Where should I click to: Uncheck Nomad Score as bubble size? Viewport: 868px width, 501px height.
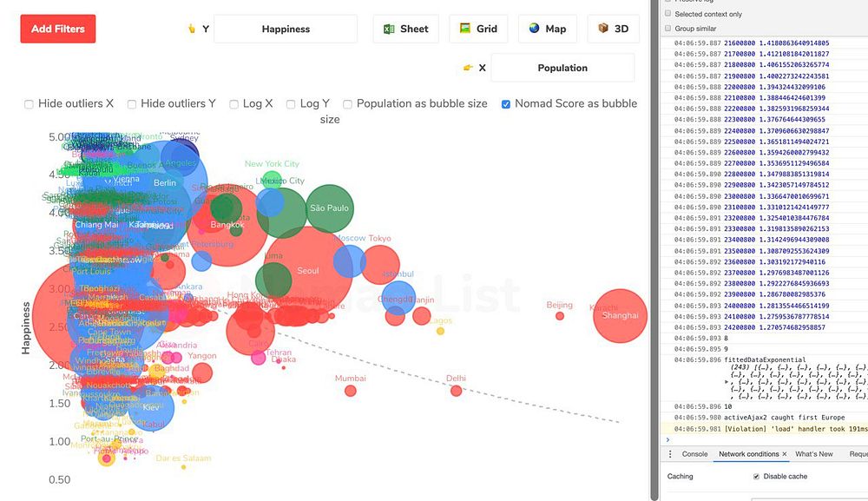[506, 104]
